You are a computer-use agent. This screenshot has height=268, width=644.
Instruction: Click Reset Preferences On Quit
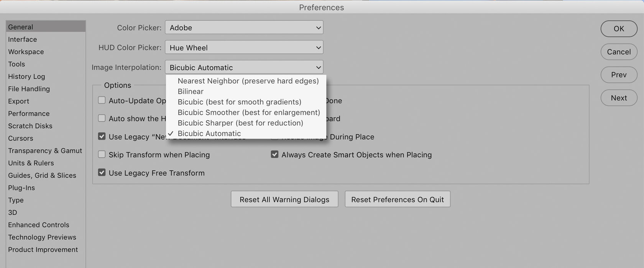pyautogui.click(x=398, y=199)
